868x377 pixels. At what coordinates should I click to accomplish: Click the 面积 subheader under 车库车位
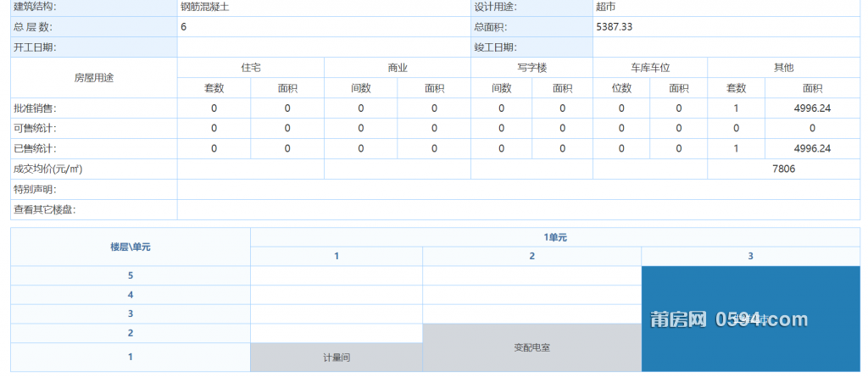click(x=679, y=88)
